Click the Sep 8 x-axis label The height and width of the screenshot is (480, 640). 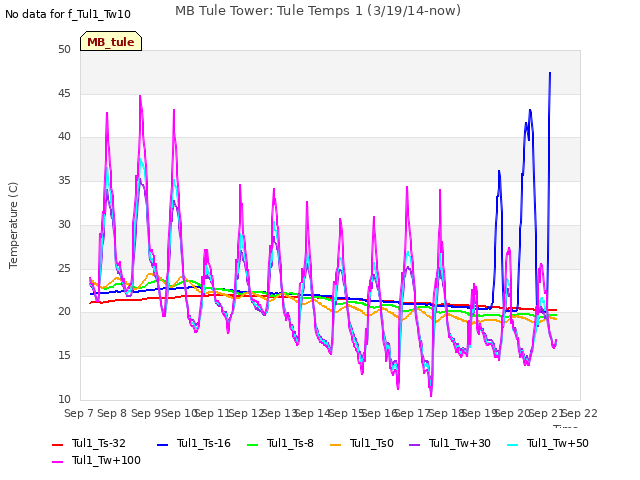[112, 413]
